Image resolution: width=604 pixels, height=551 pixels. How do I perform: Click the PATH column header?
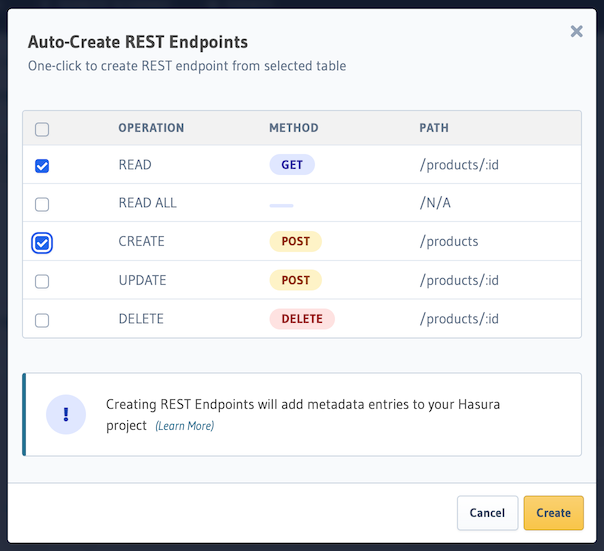click(x=434, y=128)
